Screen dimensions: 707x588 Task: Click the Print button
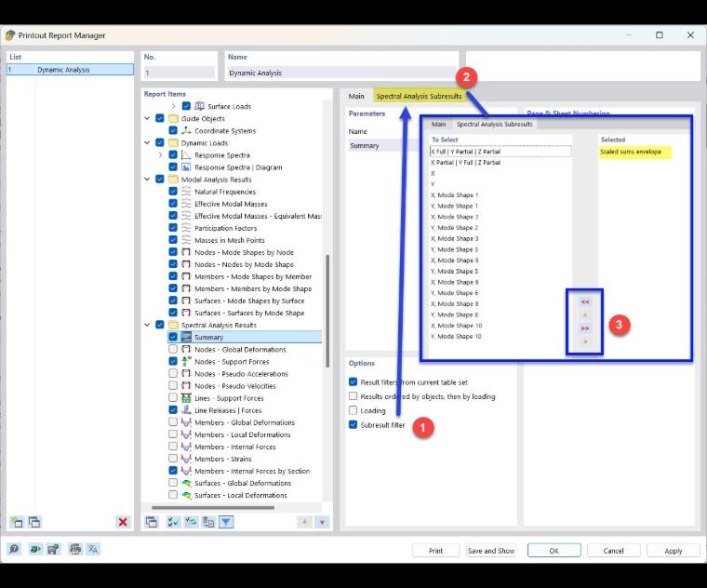(435, 551)
